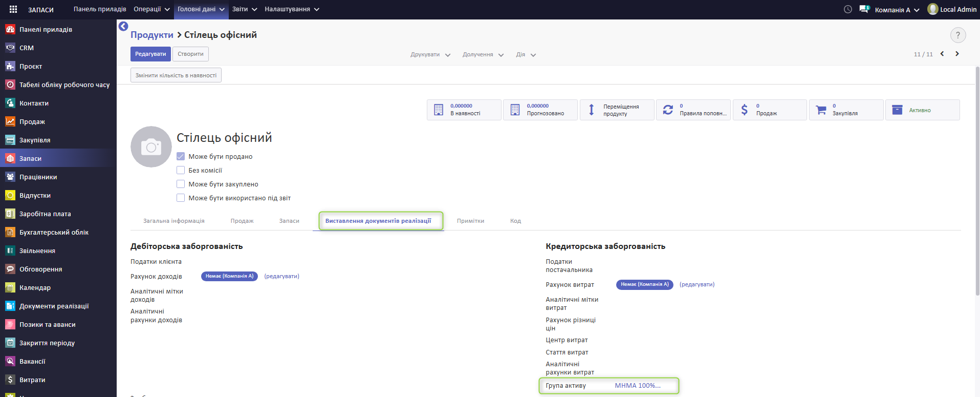Expand the Налаштування menu
The height and width of the screenshot is (397, 980).
coord(292,9)
